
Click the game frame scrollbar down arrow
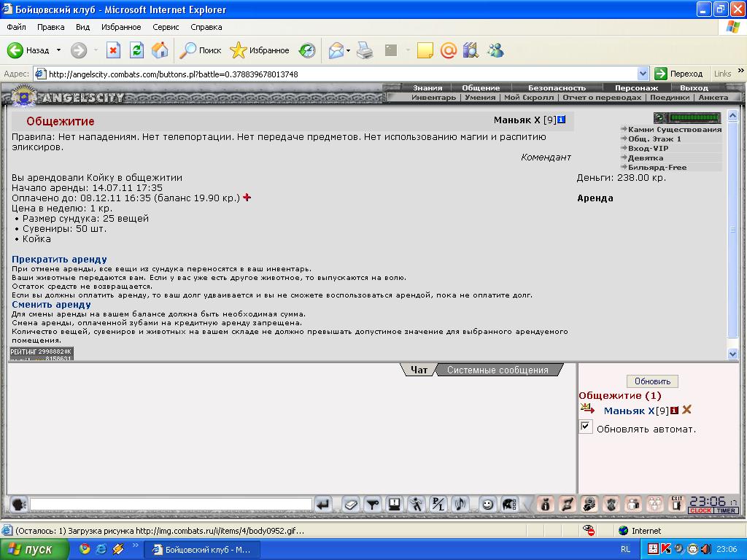pyautogui.click(x=732, y=354)
